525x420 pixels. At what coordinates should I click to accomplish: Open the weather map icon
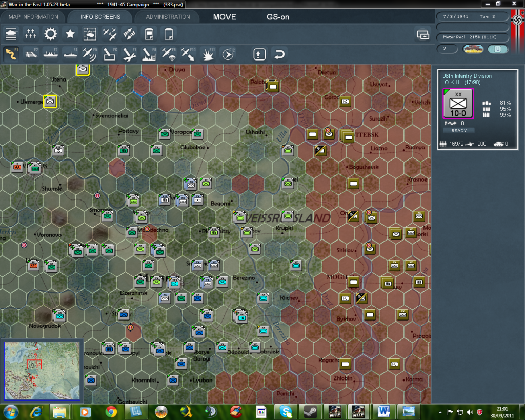pos(90,34)
